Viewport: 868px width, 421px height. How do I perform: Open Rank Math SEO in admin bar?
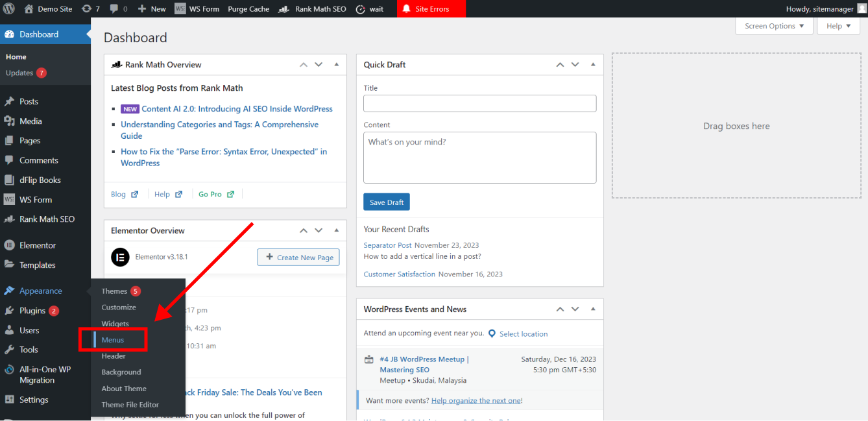(x=313, y=9)
